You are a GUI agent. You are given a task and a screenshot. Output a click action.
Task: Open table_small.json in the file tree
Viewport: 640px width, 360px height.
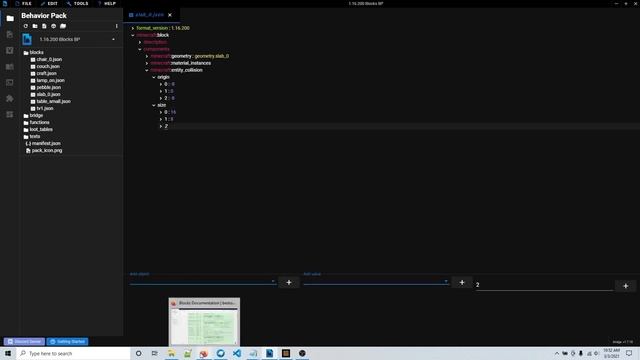(x=51, y=101)
